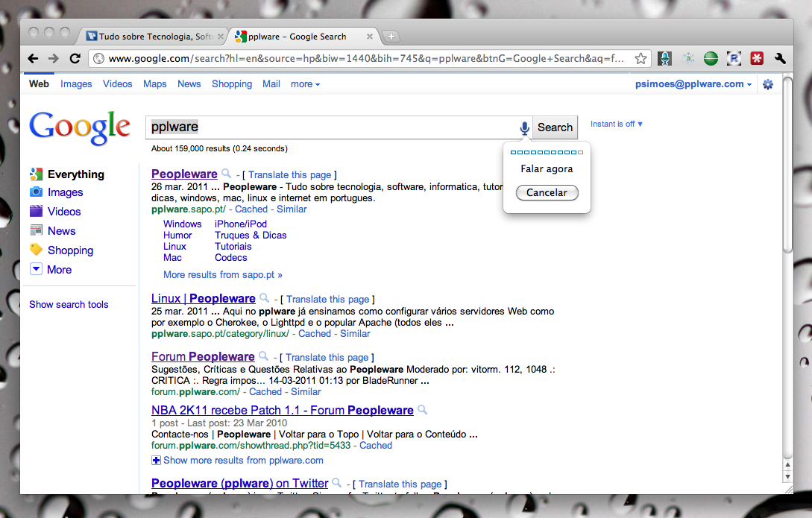Click the microphone extension icon in toolbar
This screenshot has width=812, height=518.
point(665,58)
